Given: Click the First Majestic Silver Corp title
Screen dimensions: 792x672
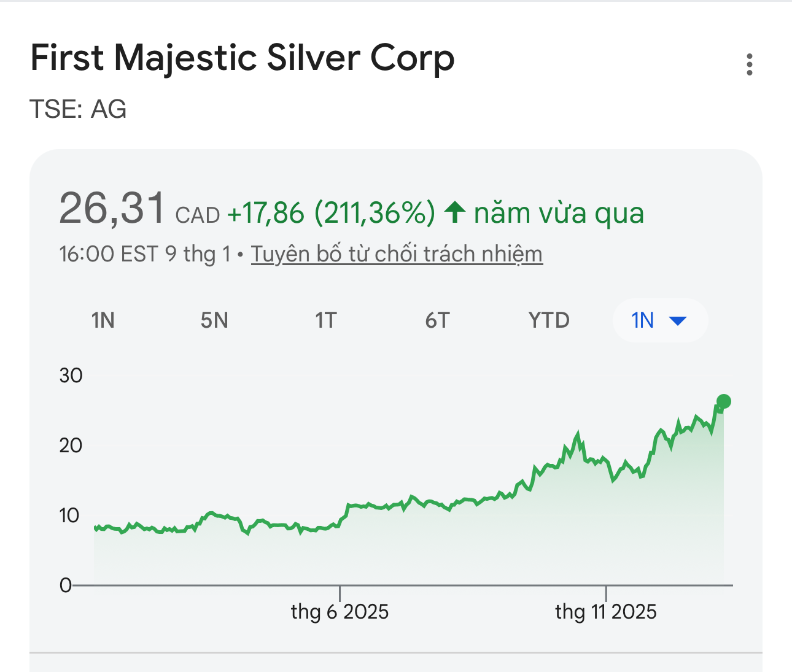Looking at the screenshot, I should point(243,58).
